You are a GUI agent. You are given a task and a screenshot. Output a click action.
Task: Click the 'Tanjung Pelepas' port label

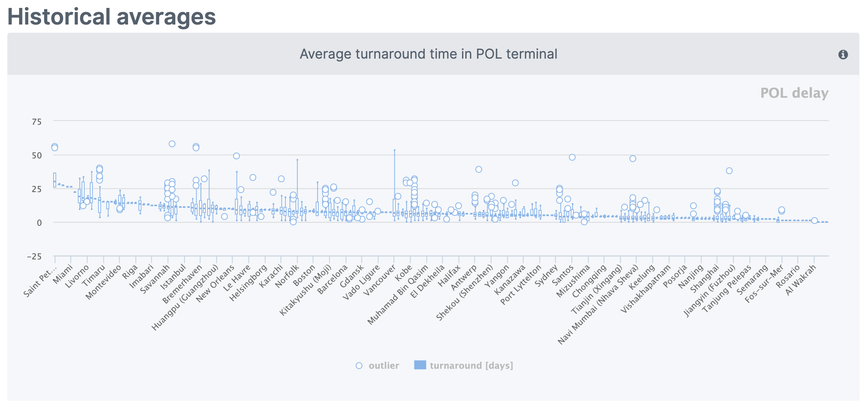728,289
